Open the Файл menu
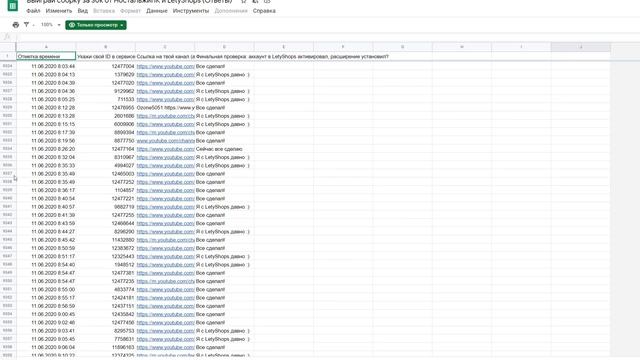Viewport: 640px width, 360px height. [x=33, y=11]
